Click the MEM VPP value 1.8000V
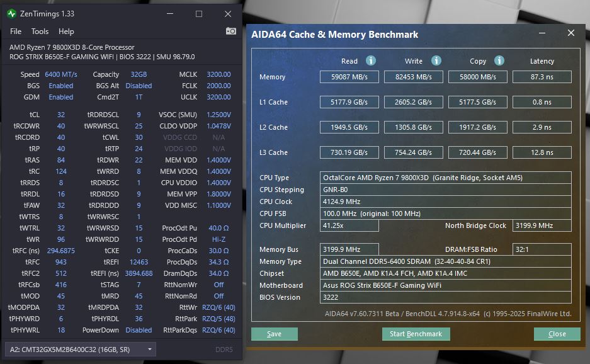The image size is (590, 364). tap(218, 194)
